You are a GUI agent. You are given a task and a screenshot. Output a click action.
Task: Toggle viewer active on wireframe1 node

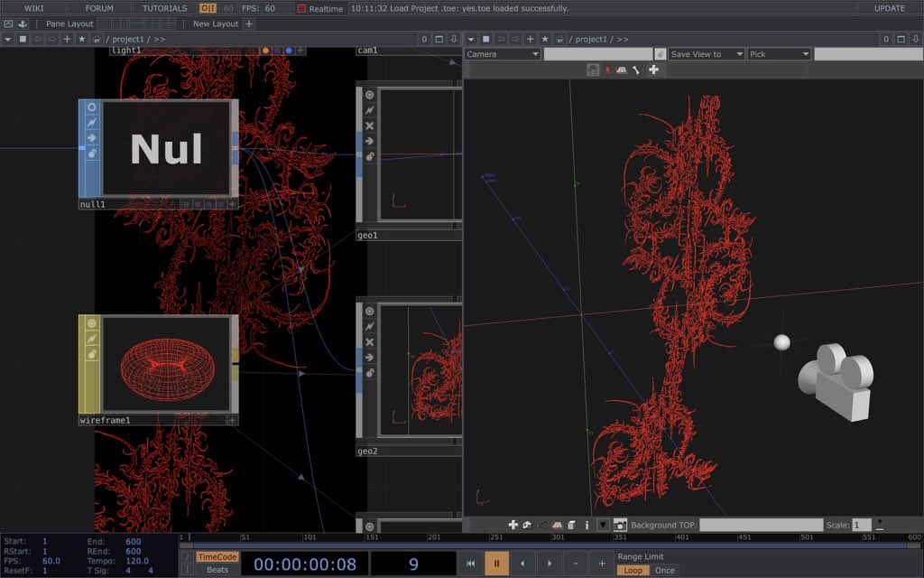92,323
